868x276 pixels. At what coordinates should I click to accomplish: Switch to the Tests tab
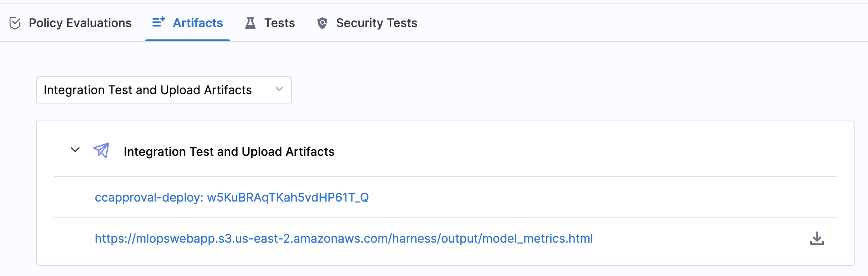point(279,23)
